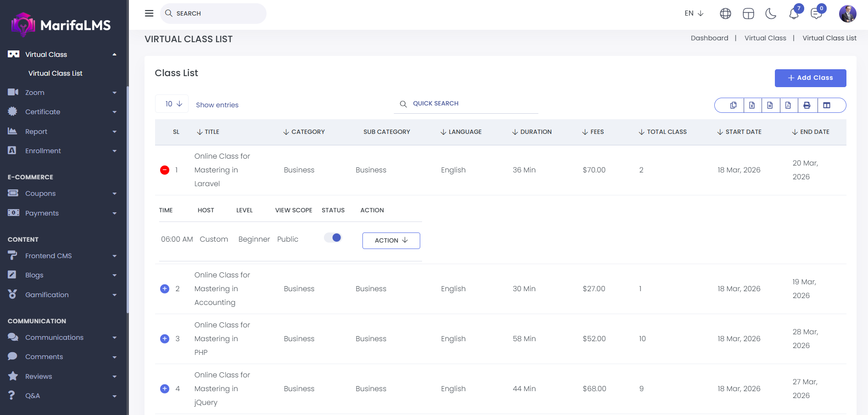Sort the table by Fees column
868x415 pixels.
[593, 132]
